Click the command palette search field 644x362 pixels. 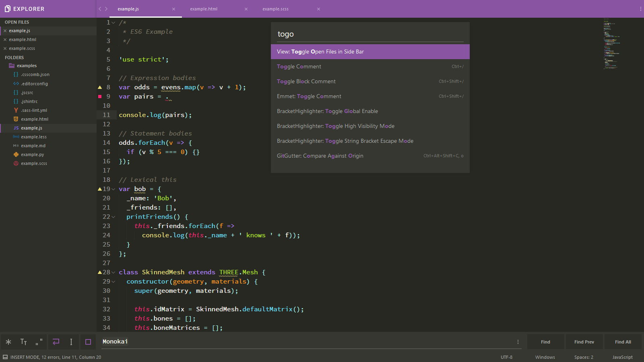coord(370,34)
